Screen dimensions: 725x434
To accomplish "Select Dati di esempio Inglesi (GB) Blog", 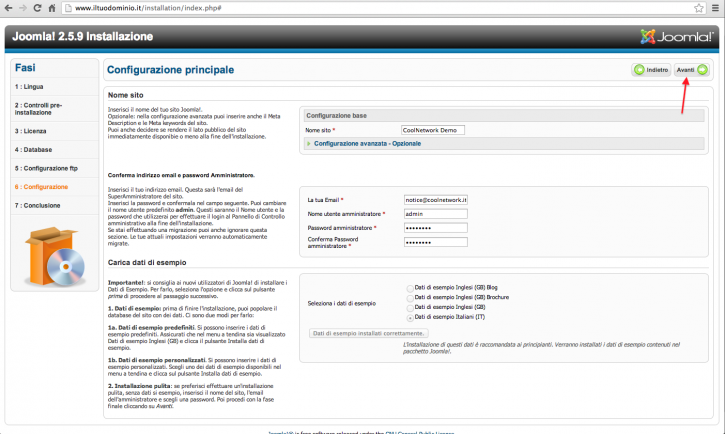I will [x=410, y=288].
